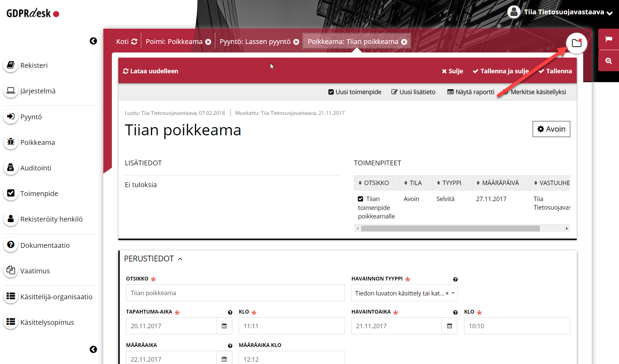Click the Rekisteri book icon
Screen dimensions: 619x364
[11, 65]
